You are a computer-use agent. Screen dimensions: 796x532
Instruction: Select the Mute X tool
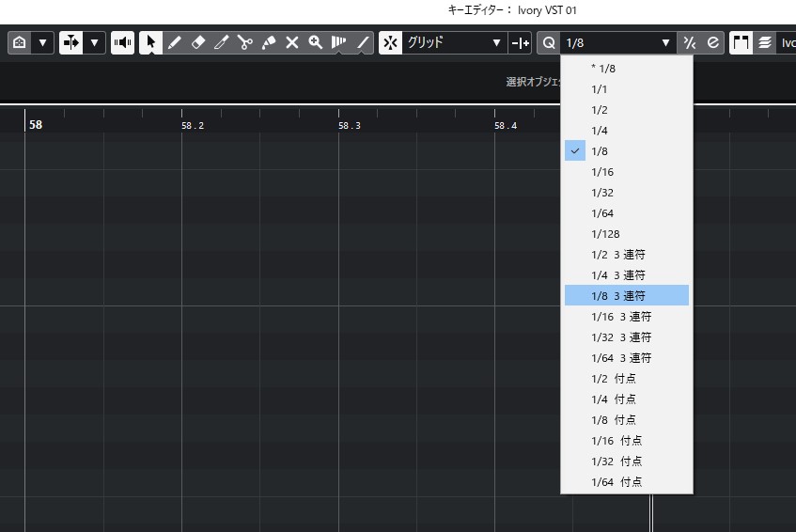(291, 42)
